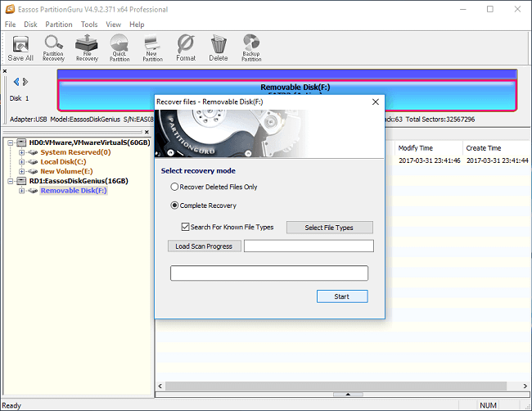Select New Volume(E:) tree label
Viewport: 532px width, 411px height.
click(x=66, y=171)
